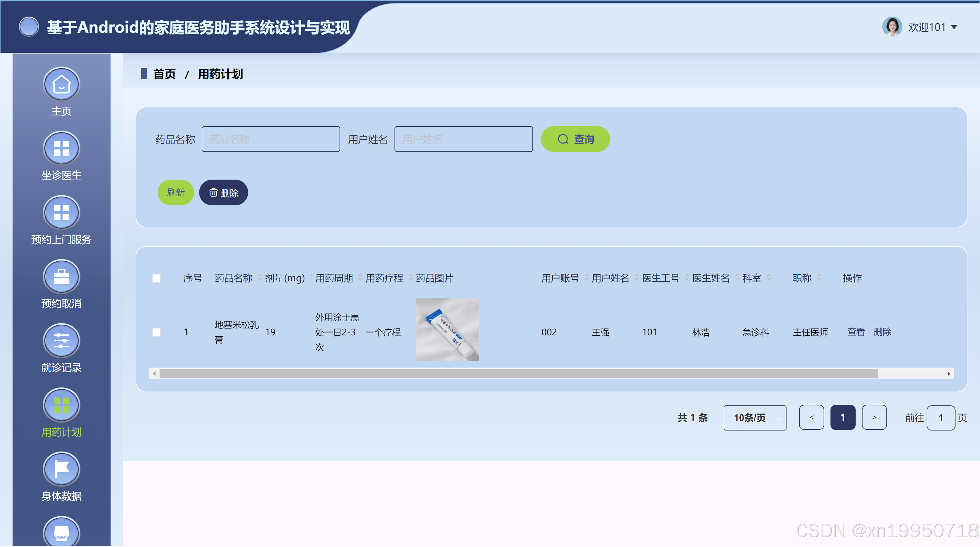The image size is (980, 547).
Task: Click cell text 外用涂于患处一日2-3次
Action: 337,332
